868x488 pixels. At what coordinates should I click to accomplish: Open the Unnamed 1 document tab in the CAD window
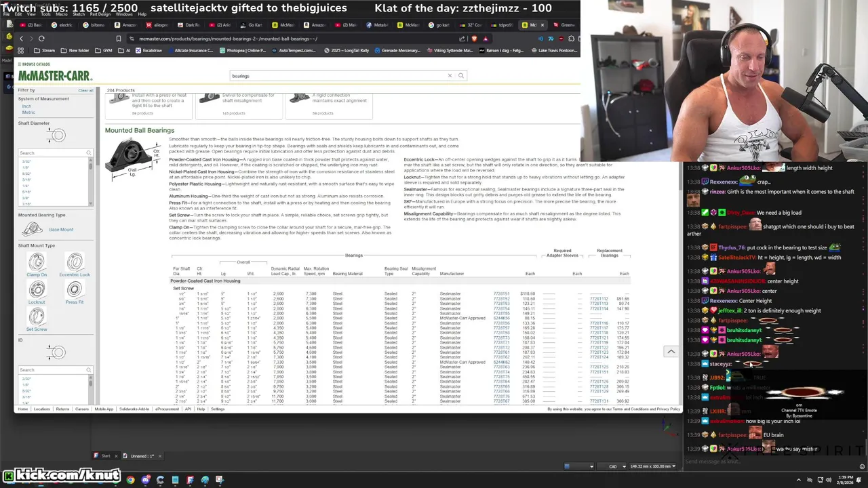coord(142,456)
